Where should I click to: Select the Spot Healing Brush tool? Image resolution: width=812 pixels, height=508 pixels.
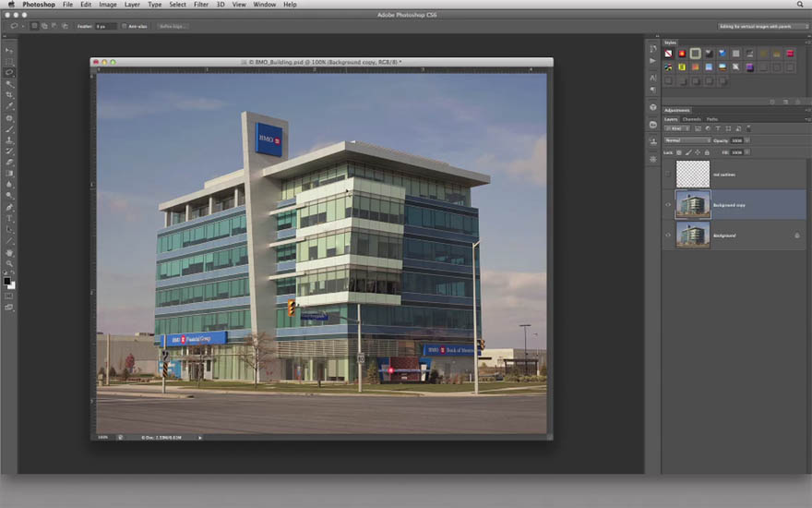[9, 118]
